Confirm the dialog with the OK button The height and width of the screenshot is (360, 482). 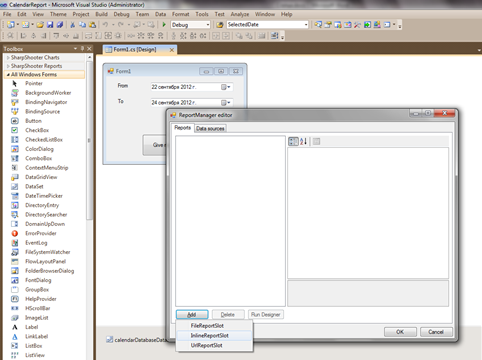(x=400, y=332)
